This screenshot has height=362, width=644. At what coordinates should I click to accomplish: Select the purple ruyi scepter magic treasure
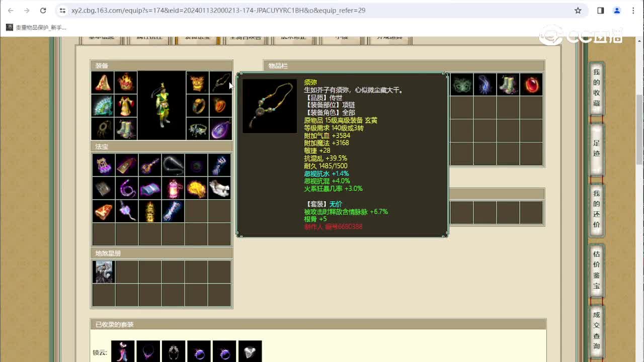127,211
